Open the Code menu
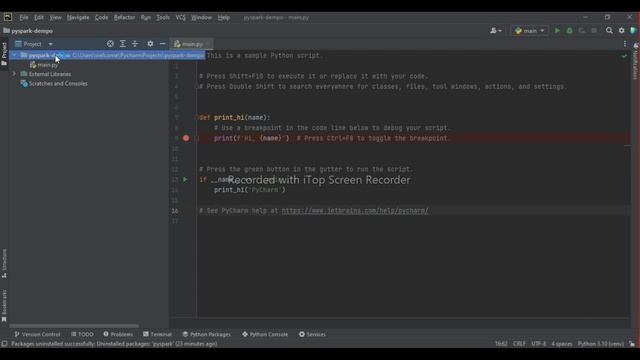Viewport: 640px width, 360px height. coord(101,18)
